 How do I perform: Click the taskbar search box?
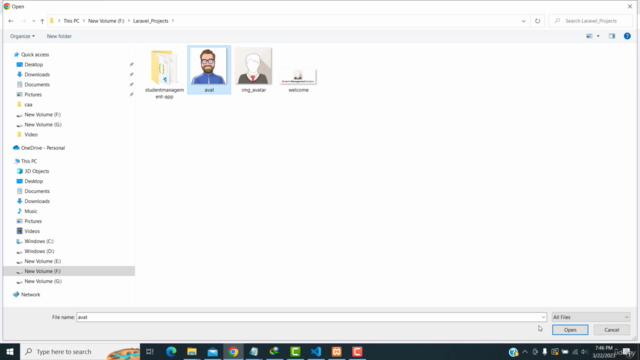coord(80,351)
